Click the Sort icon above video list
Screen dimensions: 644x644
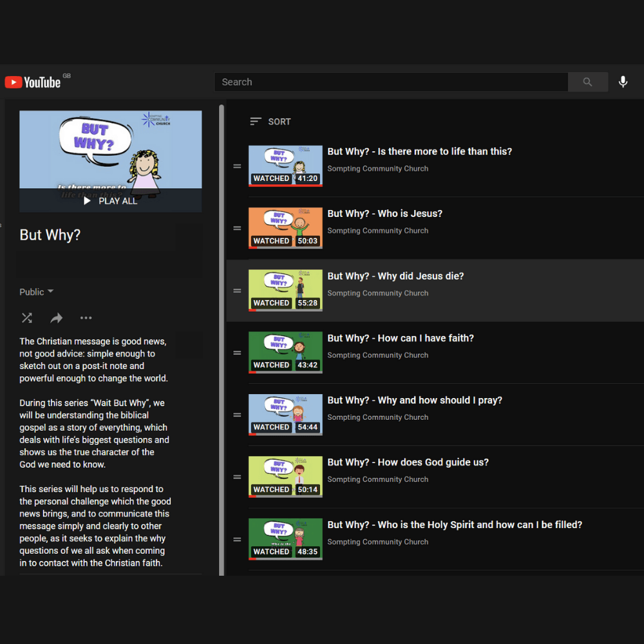tap(256, 122)
